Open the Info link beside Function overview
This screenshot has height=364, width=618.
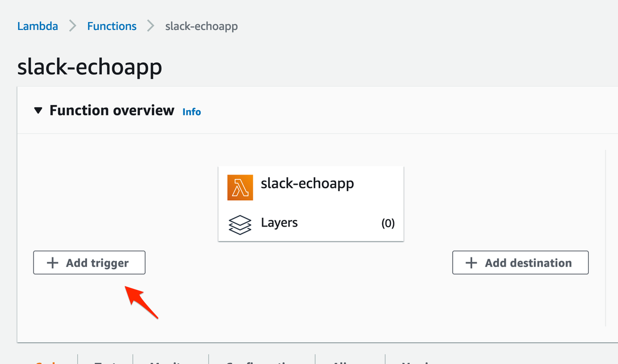192,112
